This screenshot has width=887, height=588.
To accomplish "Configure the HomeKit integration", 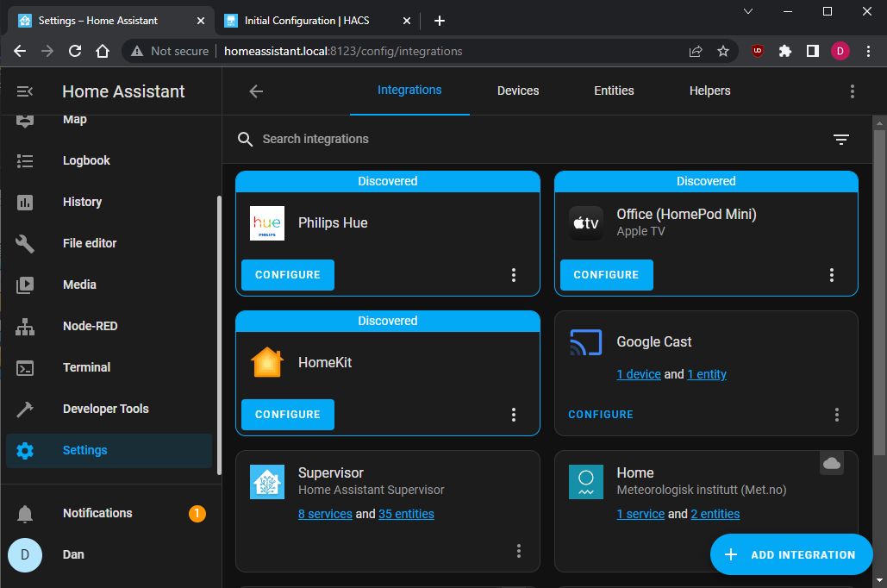I will tap(288, 415).
